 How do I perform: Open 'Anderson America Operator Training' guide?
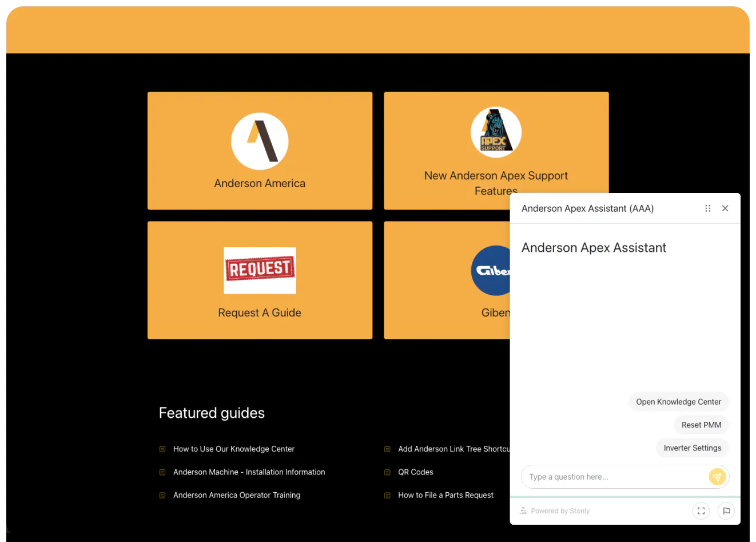(x=237, y=495)
